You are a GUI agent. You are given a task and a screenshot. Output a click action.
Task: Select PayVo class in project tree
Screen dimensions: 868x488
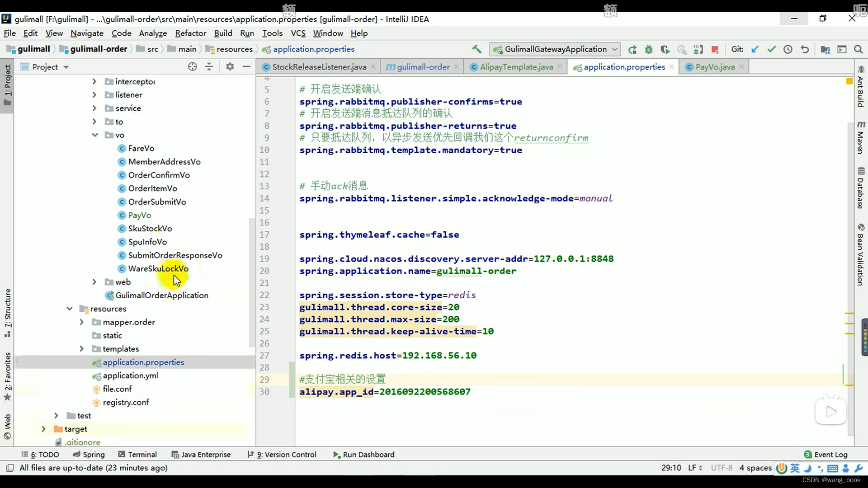139,215
